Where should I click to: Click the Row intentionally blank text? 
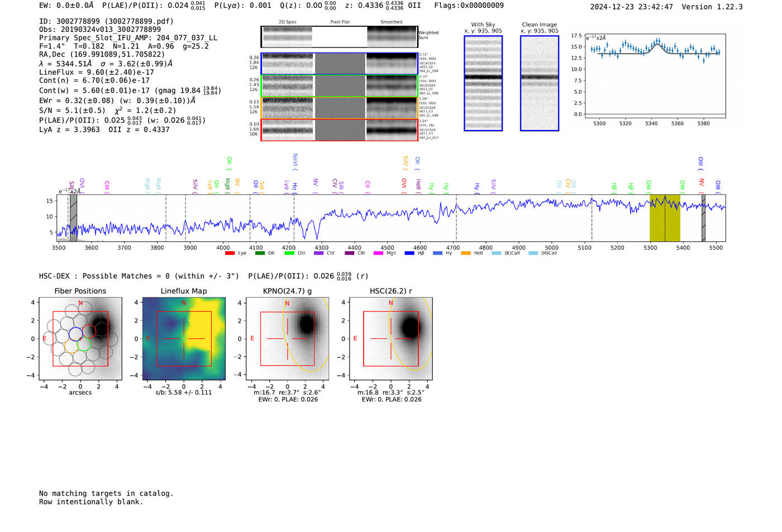point(91,502)
